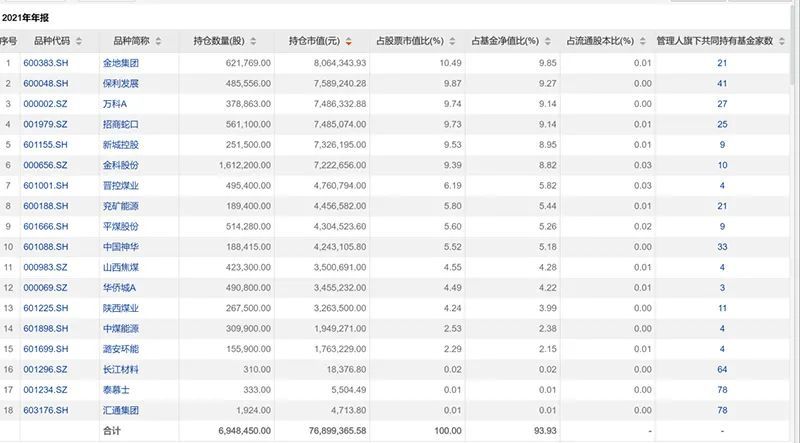Image resolution: width=800 pixels, height=443 pixels.
Task: Open fund count 25 for 招商蛇口
Action: click(x=722, y=124)
